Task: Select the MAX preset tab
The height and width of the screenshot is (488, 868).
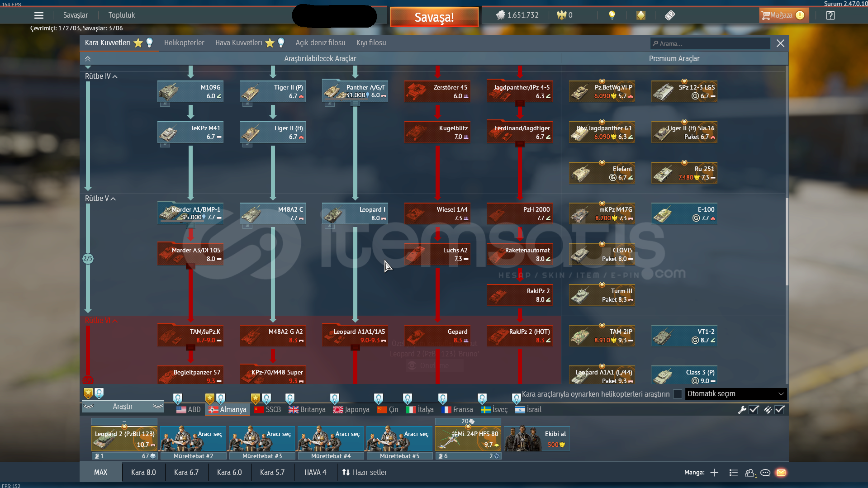Action: pos(101,472)
